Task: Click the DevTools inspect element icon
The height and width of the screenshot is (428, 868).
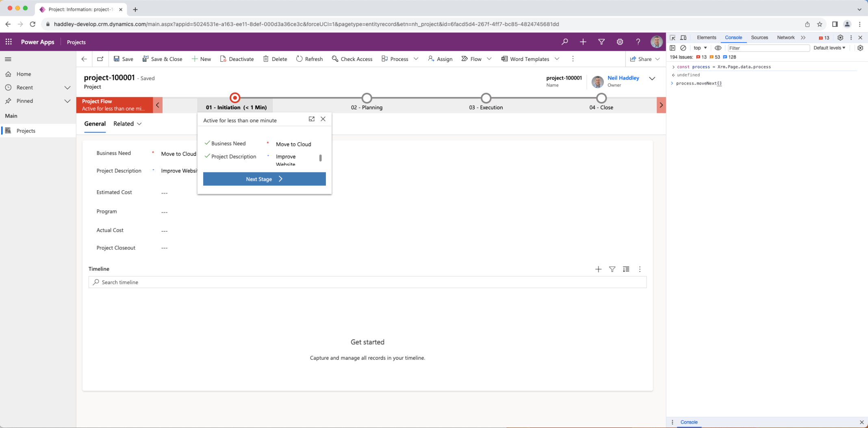Action: pos(673,37)
